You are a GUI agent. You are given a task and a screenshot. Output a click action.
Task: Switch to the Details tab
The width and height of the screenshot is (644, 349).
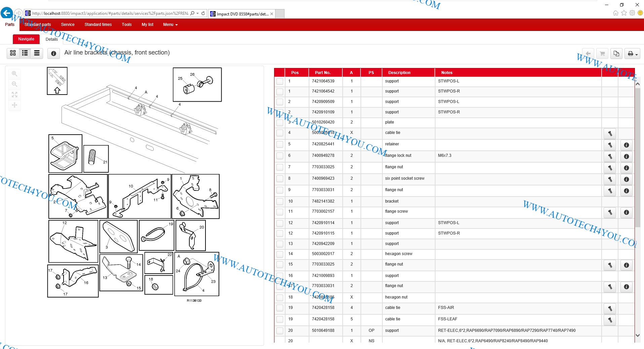[x=52, y=39]
